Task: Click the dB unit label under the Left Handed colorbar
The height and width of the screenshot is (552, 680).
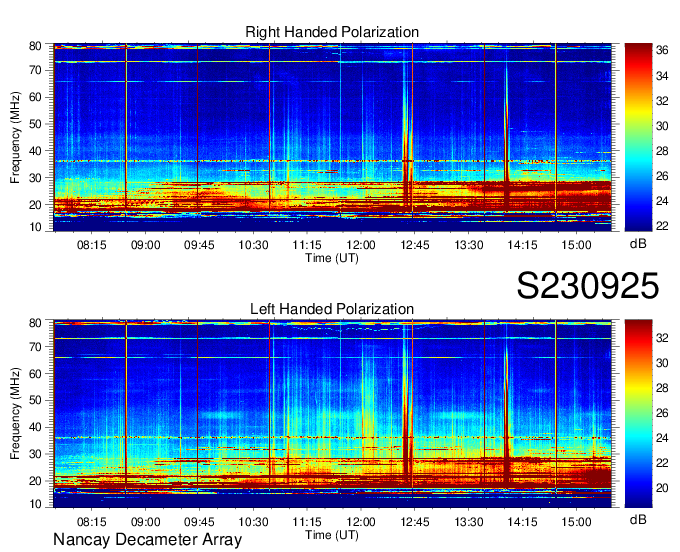Action: [x=638, y=519]
